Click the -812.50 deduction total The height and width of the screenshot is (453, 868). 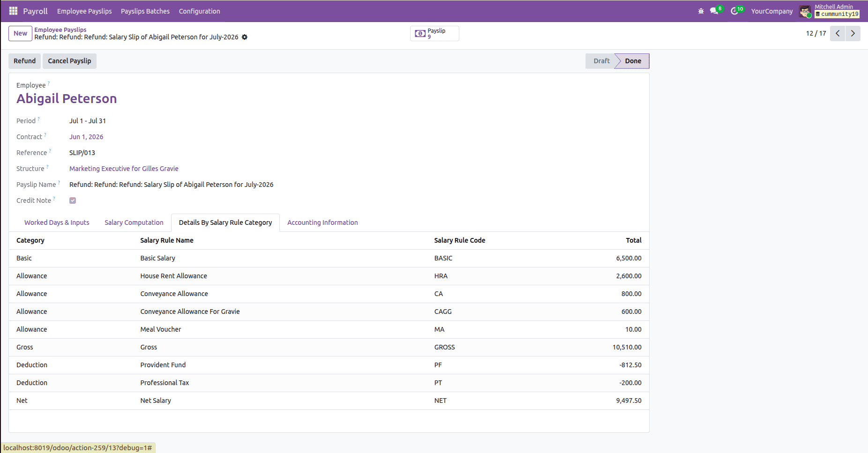pos(630,365)
